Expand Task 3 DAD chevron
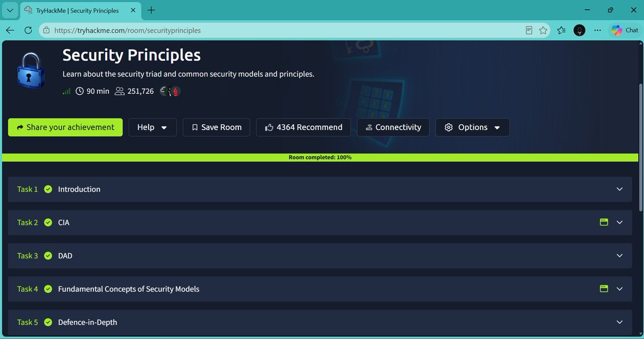 tap(620, 256)
